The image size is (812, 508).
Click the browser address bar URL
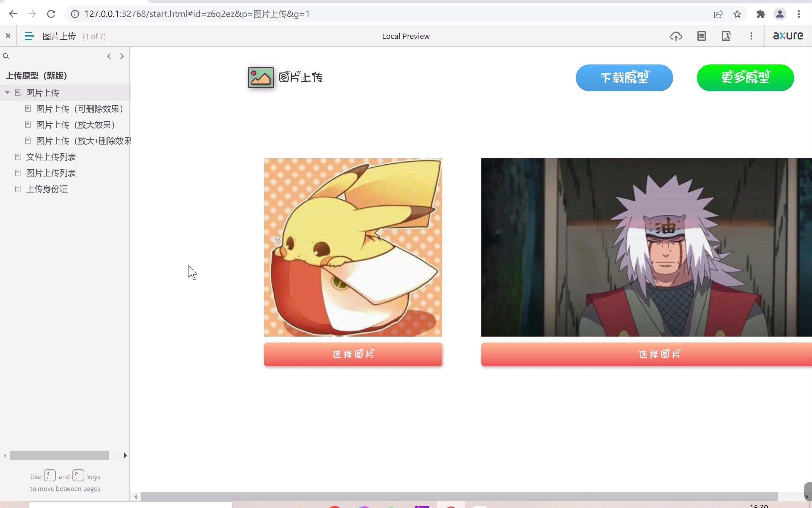197,14
